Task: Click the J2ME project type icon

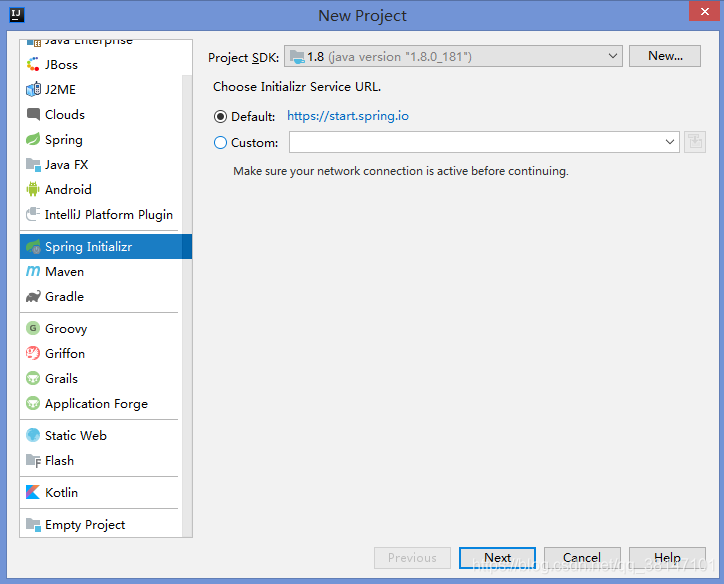Action: [33, 90]
